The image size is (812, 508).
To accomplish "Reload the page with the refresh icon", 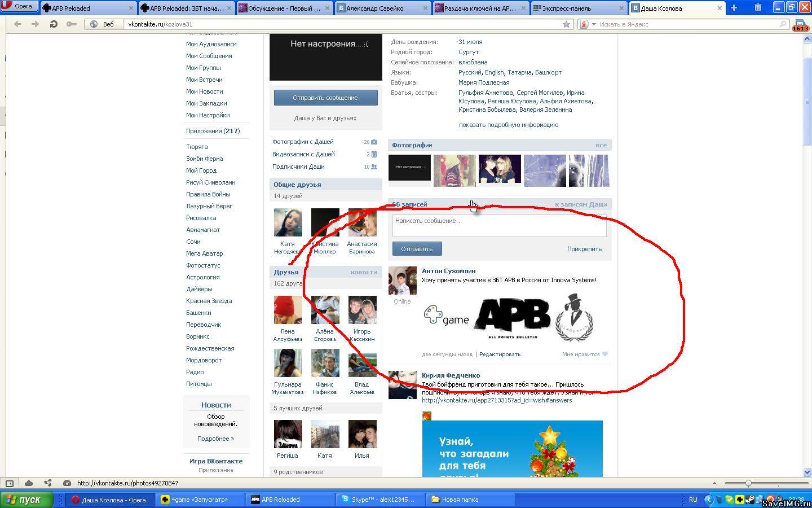I will point(53,24).
